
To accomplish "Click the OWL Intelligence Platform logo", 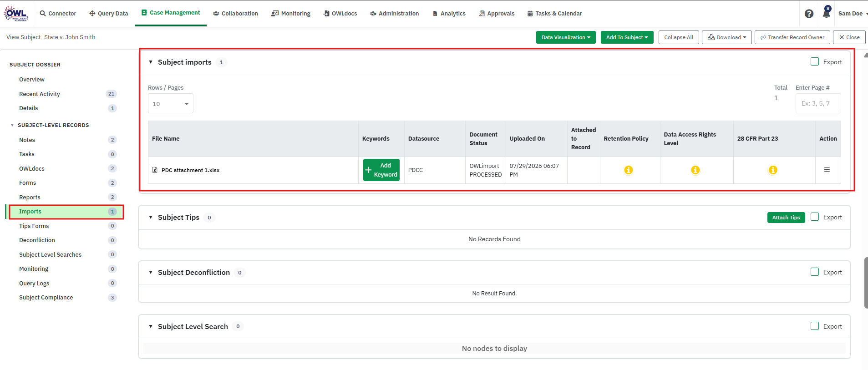I will pyautogui.click(x=16, y=13).
